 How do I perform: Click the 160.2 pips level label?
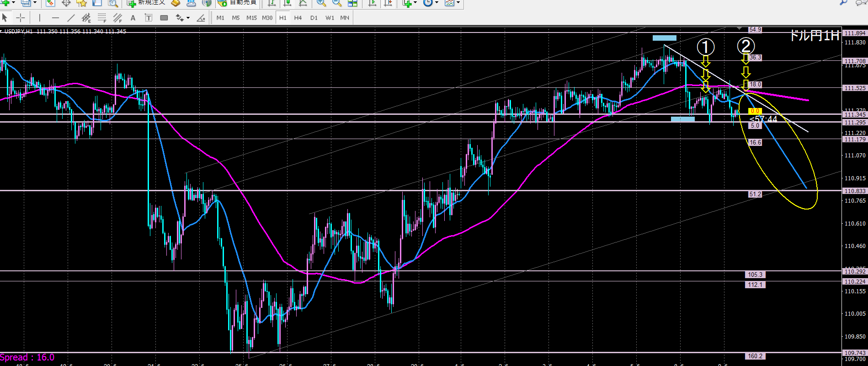point(755,356)
